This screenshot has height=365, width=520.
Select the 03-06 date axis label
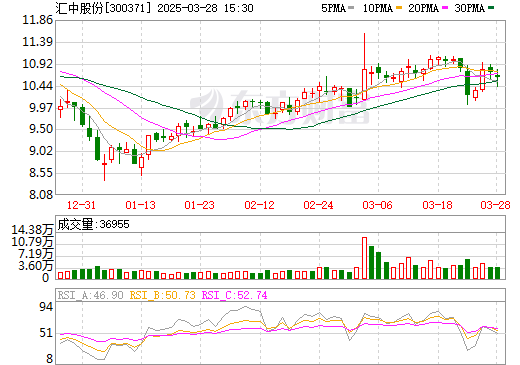tap(378, 205)
